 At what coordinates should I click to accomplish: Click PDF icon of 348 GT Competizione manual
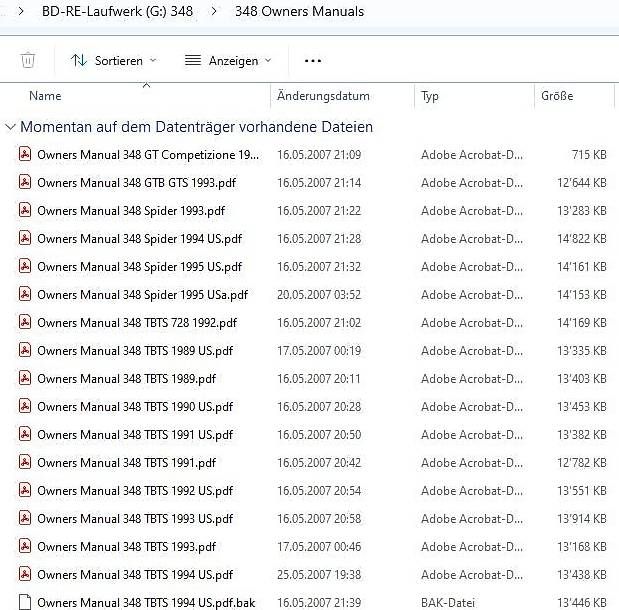[25, 154]
